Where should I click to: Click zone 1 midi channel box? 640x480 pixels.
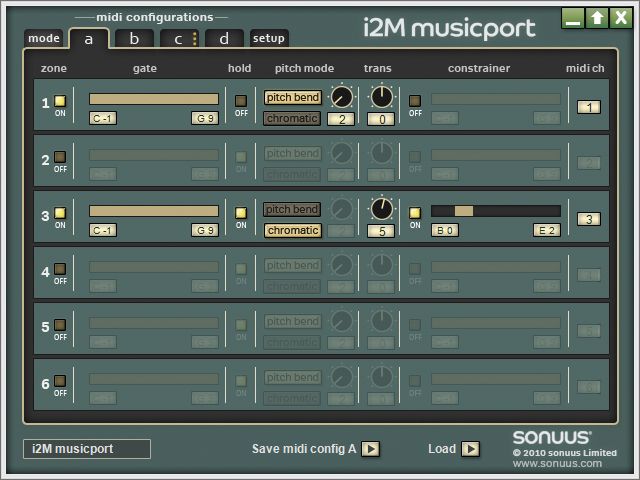[589, 107]
